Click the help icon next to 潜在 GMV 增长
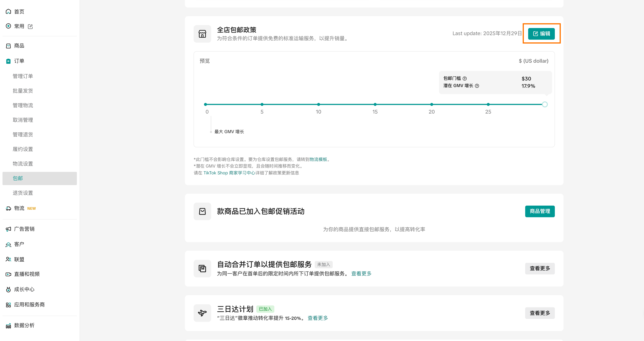Viewport: 644px width, 341px height. tap(477, 86)
